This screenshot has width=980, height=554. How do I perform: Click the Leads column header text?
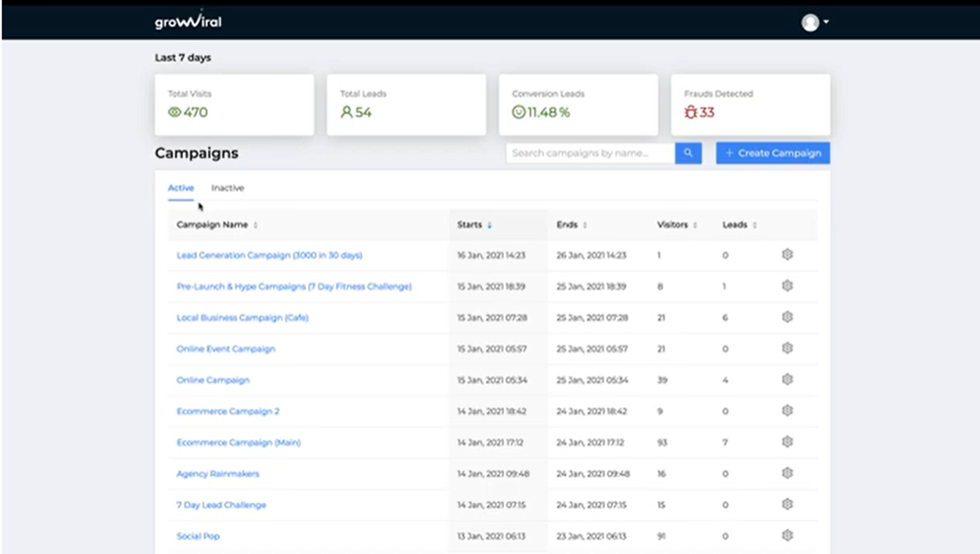coord(735,225)
